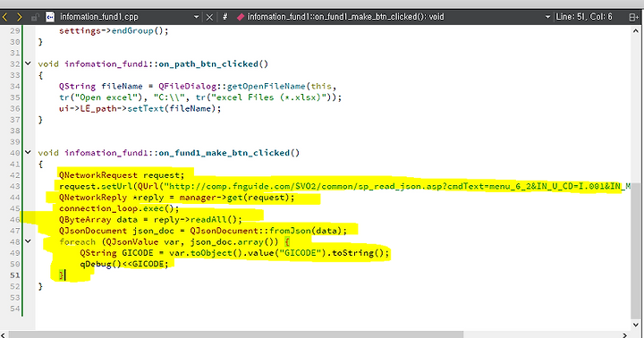Click the text "QNetworkRequest request;"
The width and height of the screenshot is (644, 338).
[x=122, y=175]
